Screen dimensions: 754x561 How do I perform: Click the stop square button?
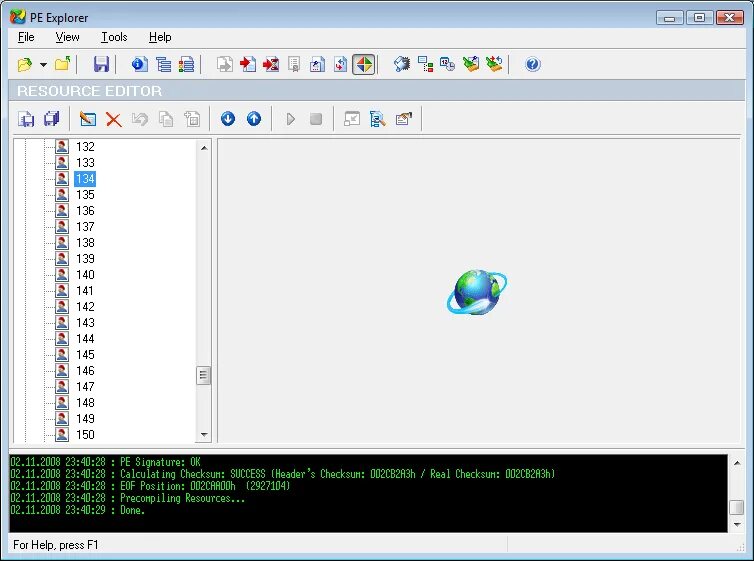tap(316, 119)
